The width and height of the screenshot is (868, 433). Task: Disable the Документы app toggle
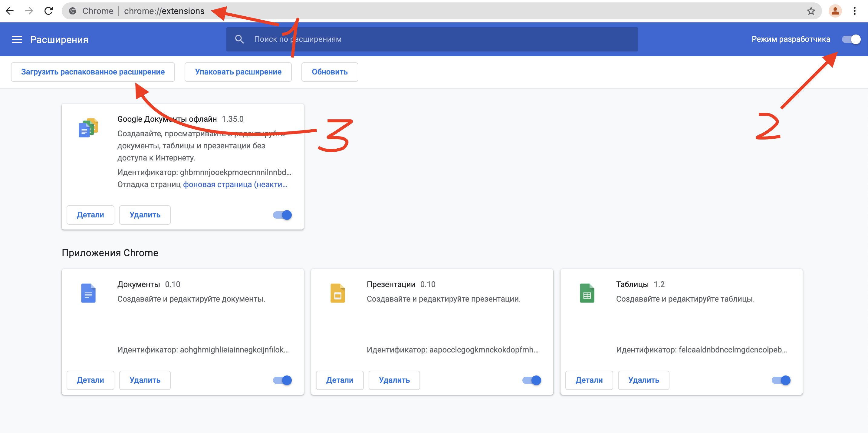[282, 380]
